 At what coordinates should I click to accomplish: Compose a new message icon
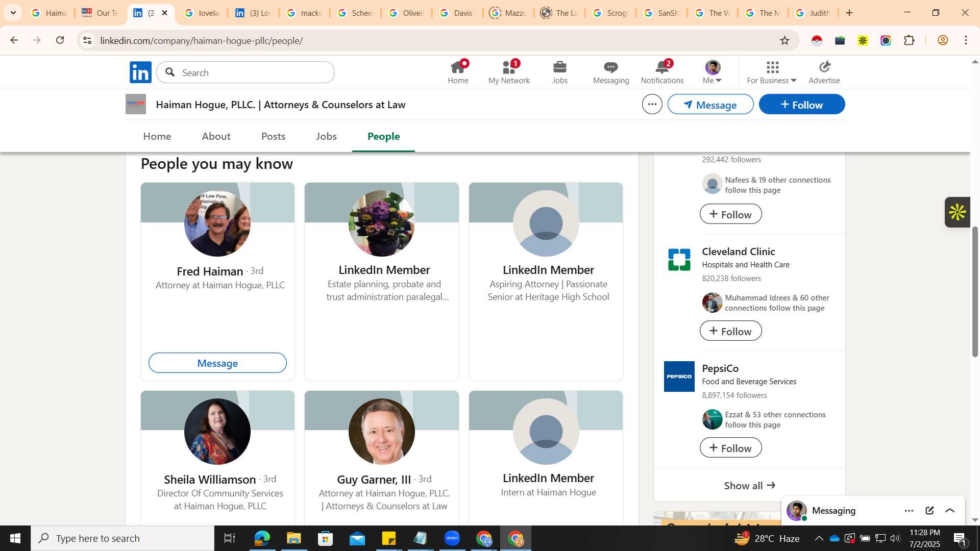(x=929, y=511)
